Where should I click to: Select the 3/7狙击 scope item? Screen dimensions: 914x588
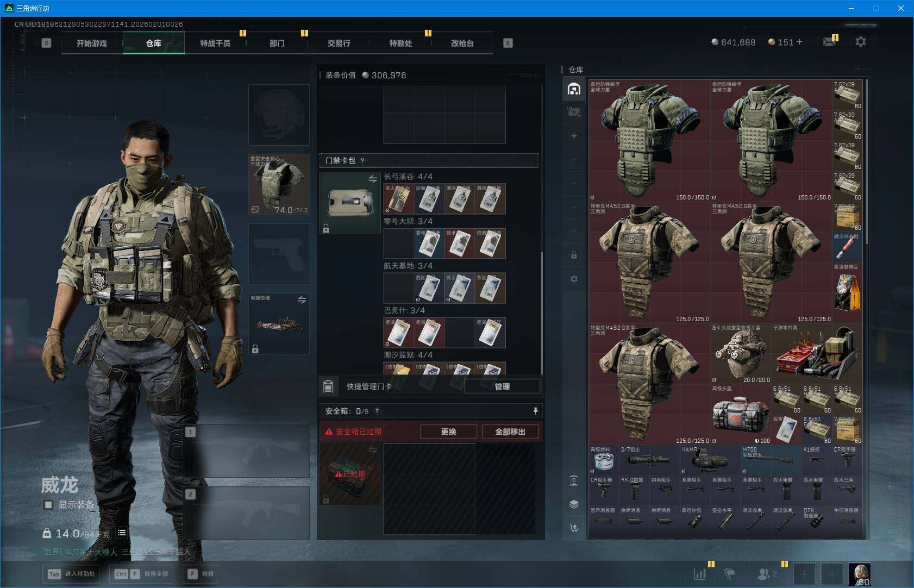point(650,460)
